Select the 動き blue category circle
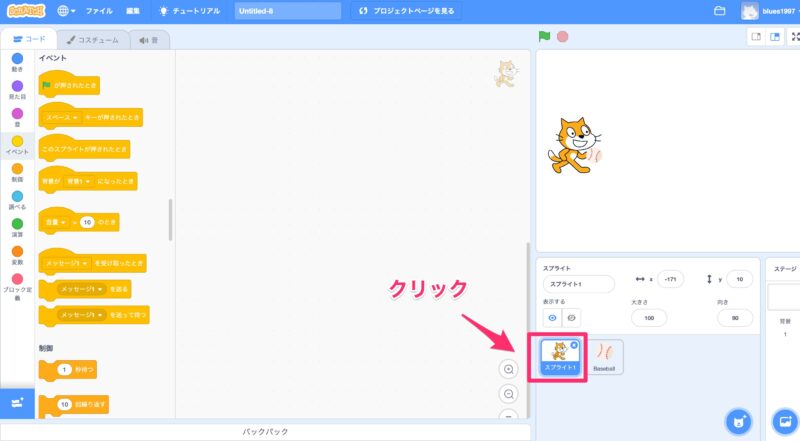This screenshot has height=441, width=800. click(x=17, y=59)
